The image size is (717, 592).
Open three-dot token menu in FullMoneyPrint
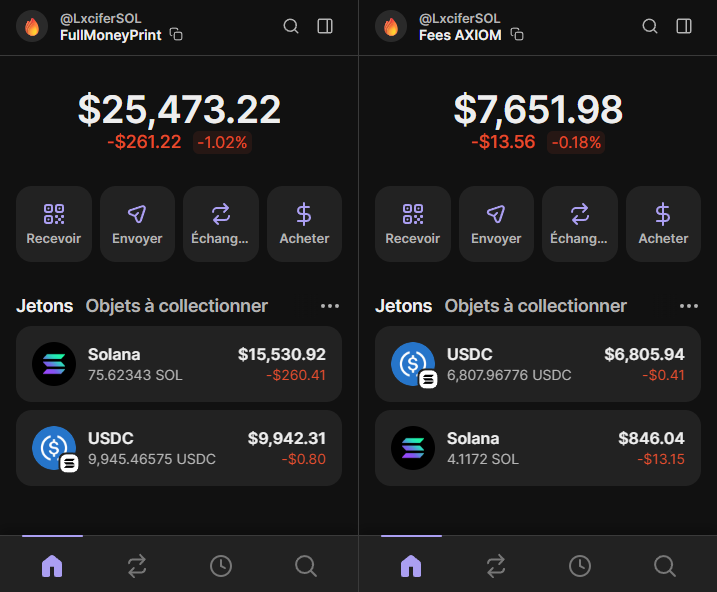click(x=330, y=306)
